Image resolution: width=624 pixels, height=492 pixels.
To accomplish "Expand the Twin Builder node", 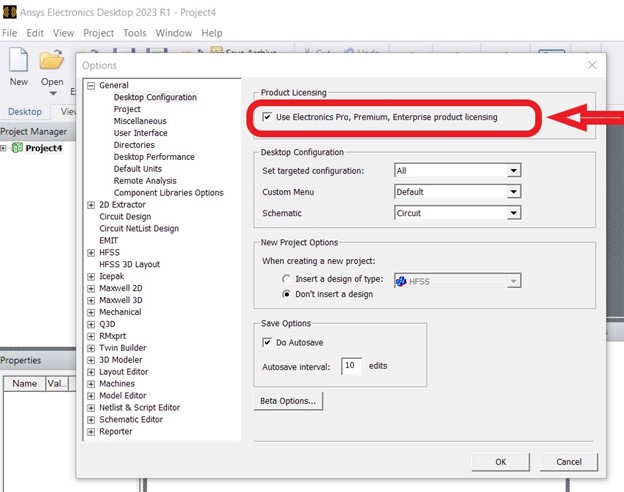I will coord(91,348).
